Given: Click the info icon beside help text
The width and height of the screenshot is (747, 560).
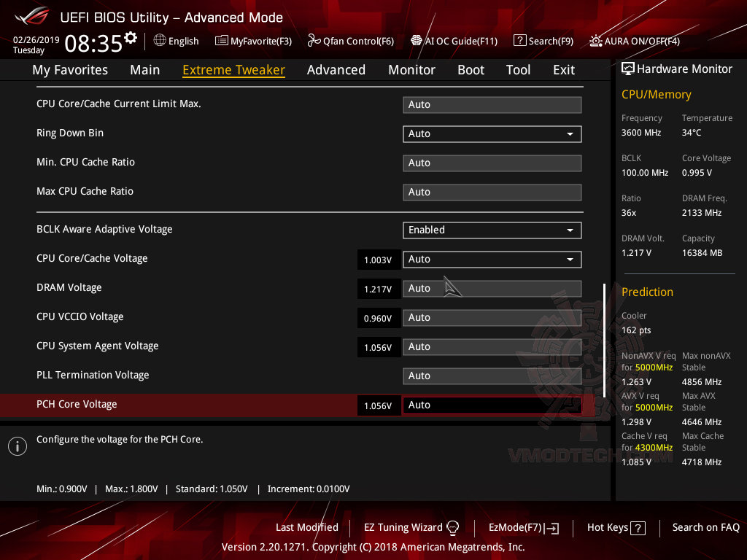Looking at the screenshot, I should (x=18, y=446).
